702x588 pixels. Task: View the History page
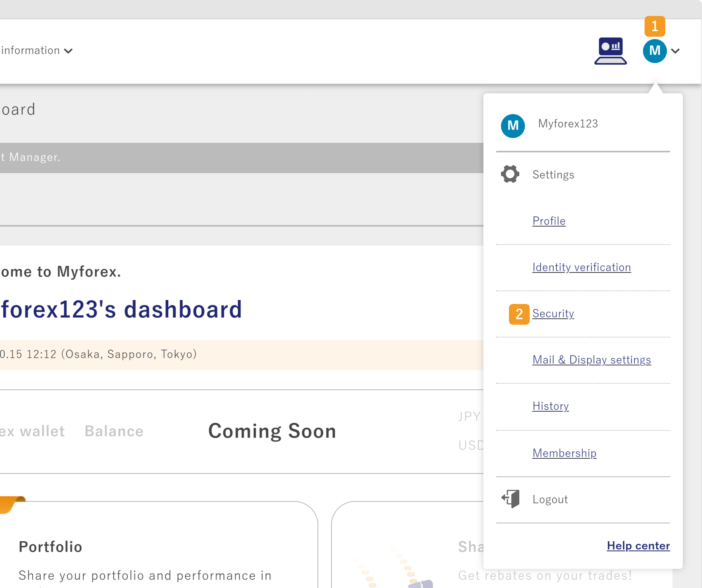pyautogui.click(x=550, y=406)
